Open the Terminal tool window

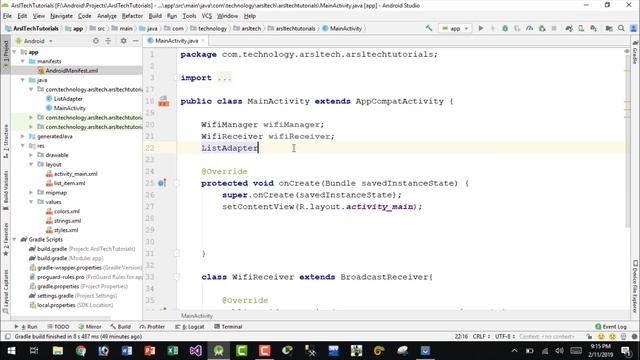[x=228, y=327]
